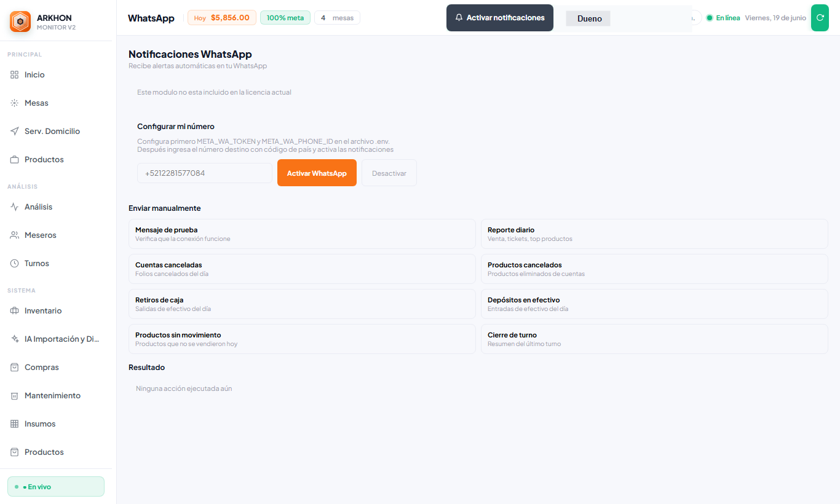The height and width of the screenshot is (504, 840).
Task: Open Turnos via the clock icon
Action: (15, 263)
